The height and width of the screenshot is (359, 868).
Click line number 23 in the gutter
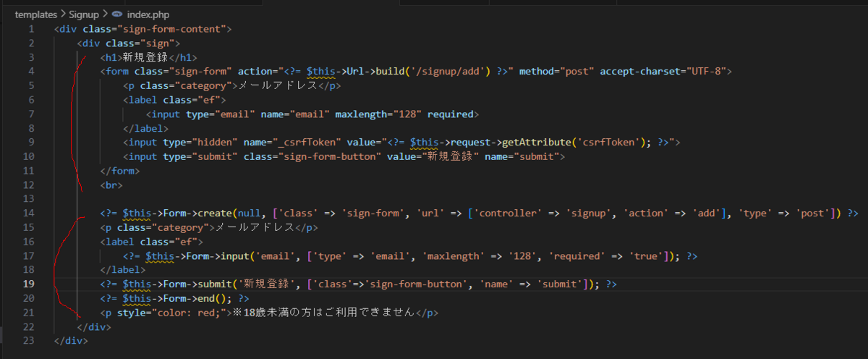pos(29,341)
